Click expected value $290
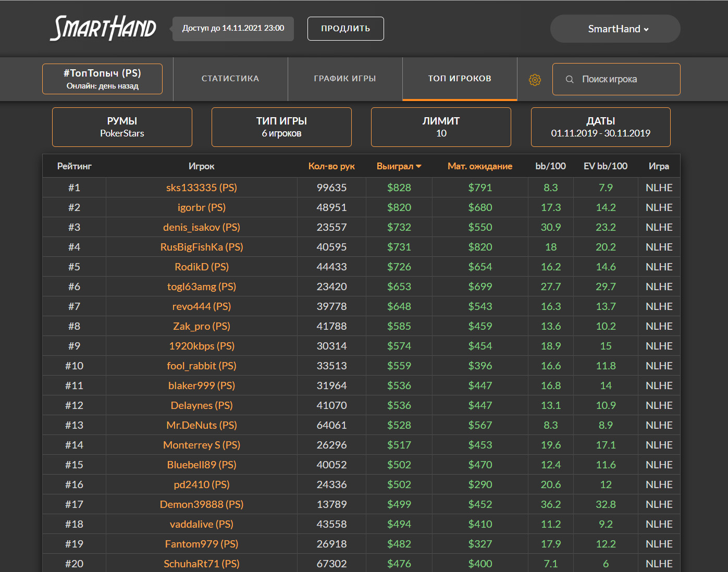Screen dimensions: 728x572 (480, 484)
